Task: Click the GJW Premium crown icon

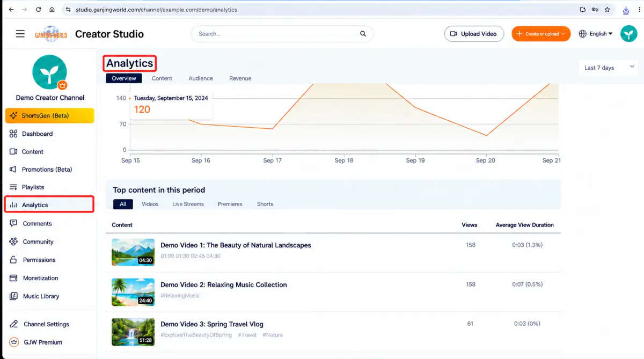Action: pyautogui.click(x=13, y=342)
